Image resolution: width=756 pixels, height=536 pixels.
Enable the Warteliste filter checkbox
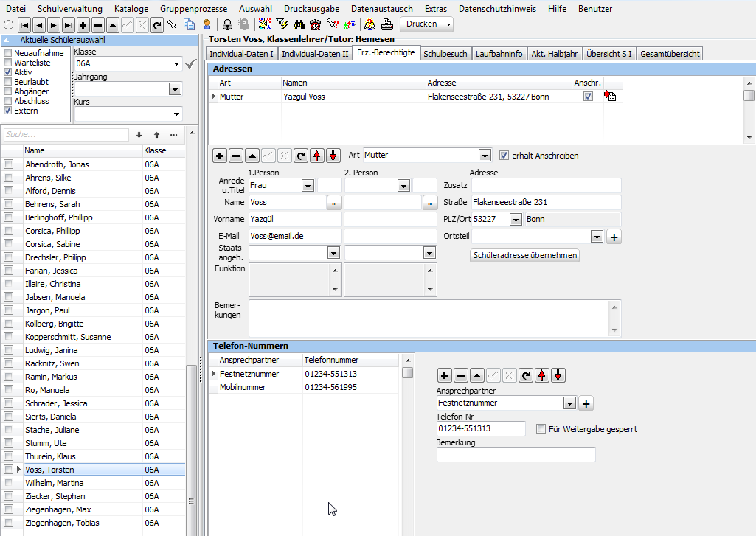(x=7, y=63)
